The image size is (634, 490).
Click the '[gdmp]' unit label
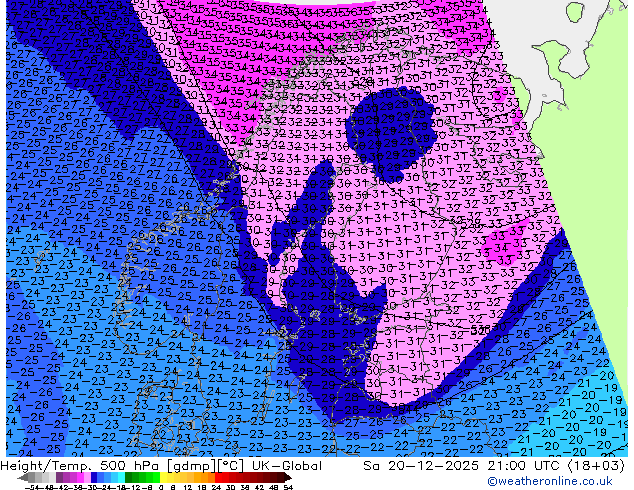[190, 466]
